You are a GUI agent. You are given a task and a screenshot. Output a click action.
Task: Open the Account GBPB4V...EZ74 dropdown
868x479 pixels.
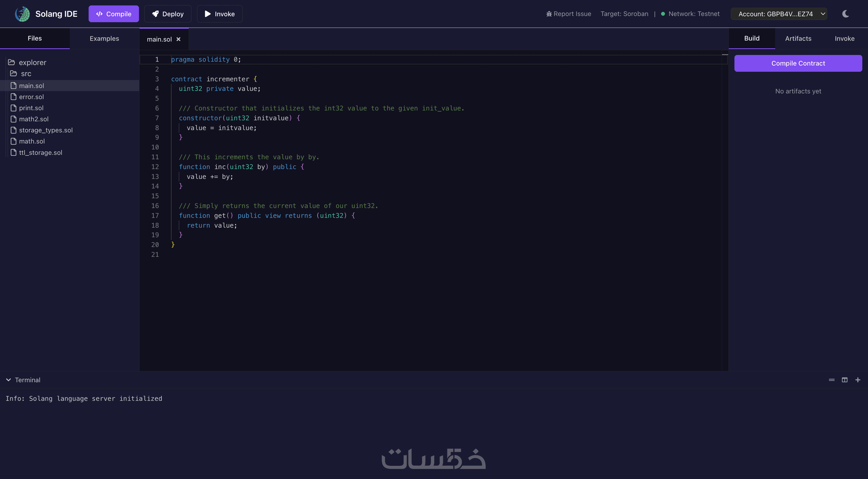click(779, 14)
